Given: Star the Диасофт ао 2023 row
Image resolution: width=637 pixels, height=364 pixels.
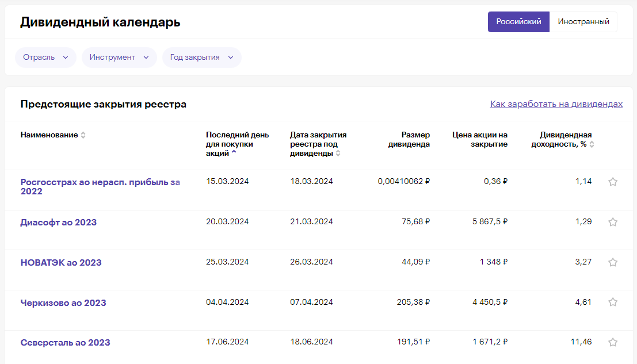Looking at the screenshot, I should coord(613,222).
